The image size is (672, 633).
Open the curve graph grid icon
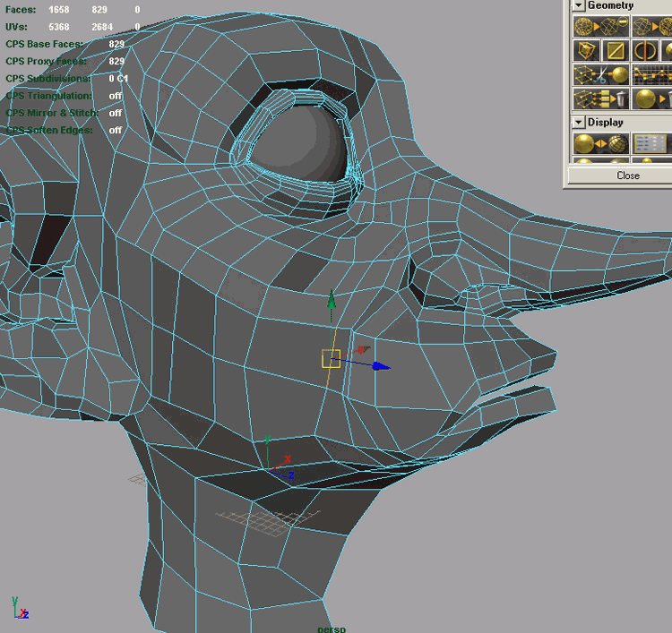pos(650,75)
